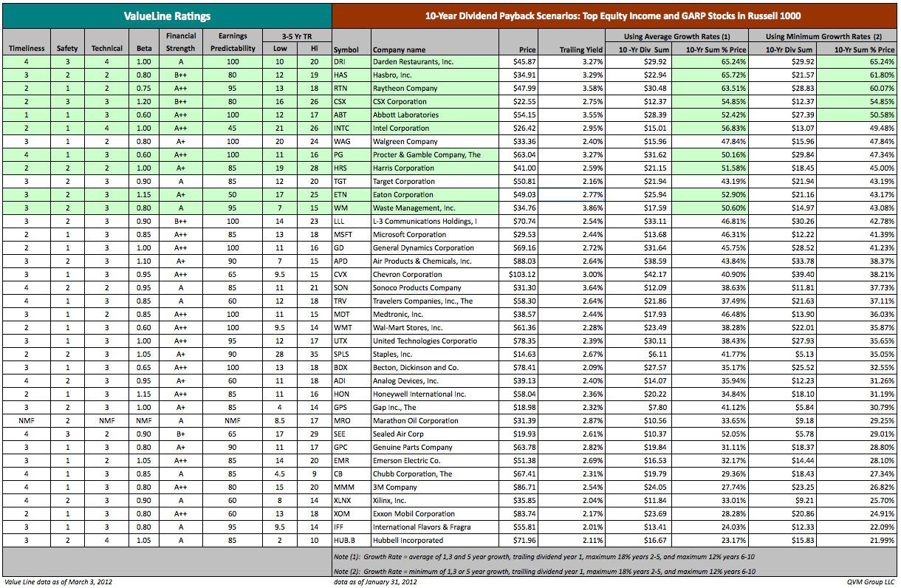Select the Gap Inc., The cell
The width and height of the screenshot is (901, 588).
coord(435,408)
